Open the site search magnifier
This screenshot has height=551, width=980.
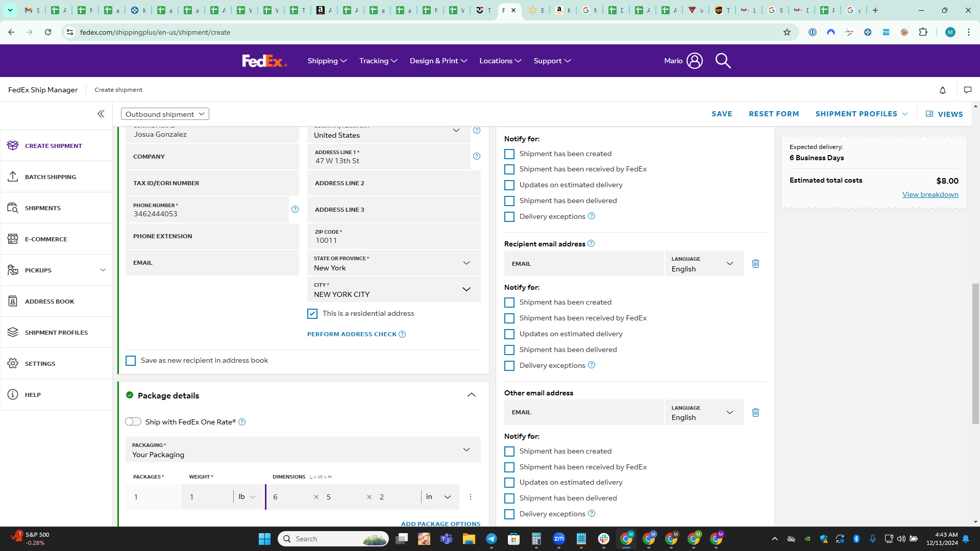tap(723, 61)
